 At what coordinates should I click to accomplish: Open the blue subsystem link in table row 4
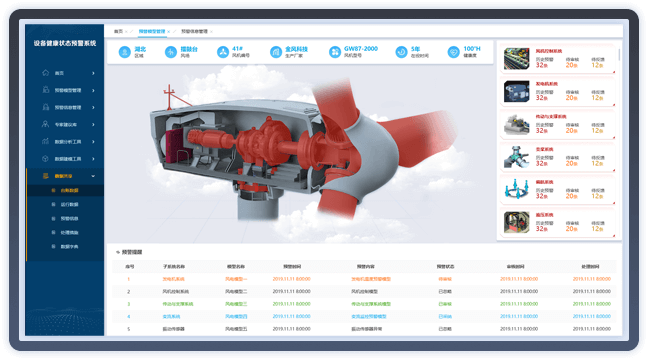pyautogui.click(x=171, y=317)
